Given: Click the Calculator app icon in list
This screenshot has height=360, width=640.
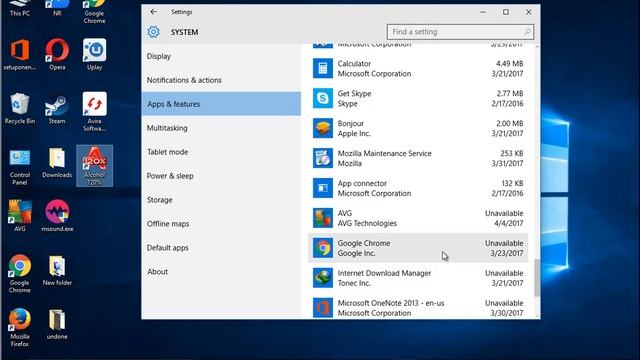Looking at the screenshot, I should pos(322,68).
